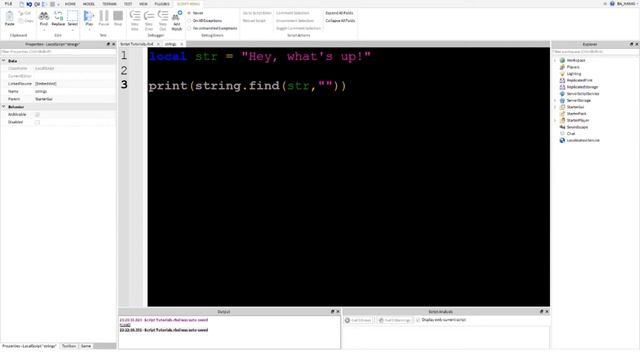Open the Select dropdown arrow
Screen dimensions: 640x360
click(x=72, y=29)
